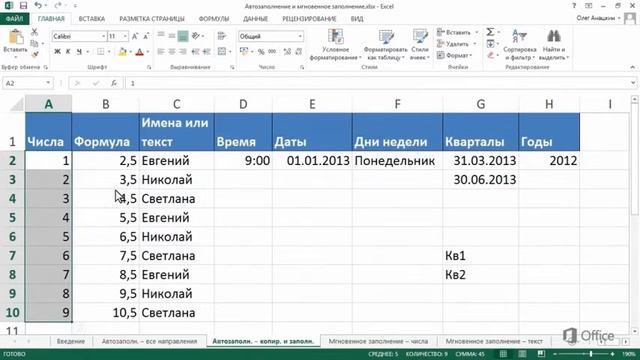Click in the formula bar input field
Viewport: 640px width, 360px height.
tap(378, 83)
